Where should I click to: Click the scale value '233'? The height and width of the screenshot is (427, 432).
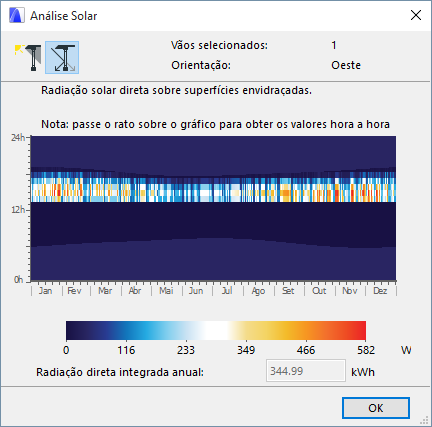(186, 350)
